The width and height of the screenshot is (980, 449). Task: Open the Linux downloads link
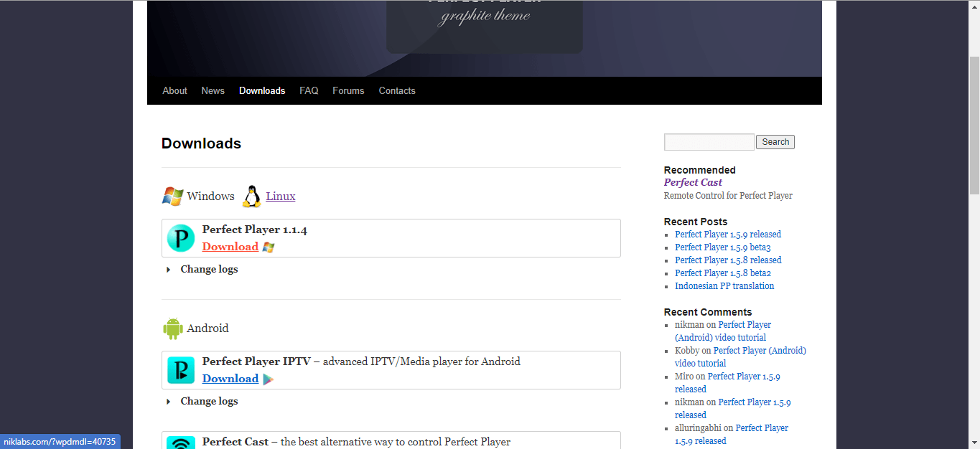tap(280, 197)
